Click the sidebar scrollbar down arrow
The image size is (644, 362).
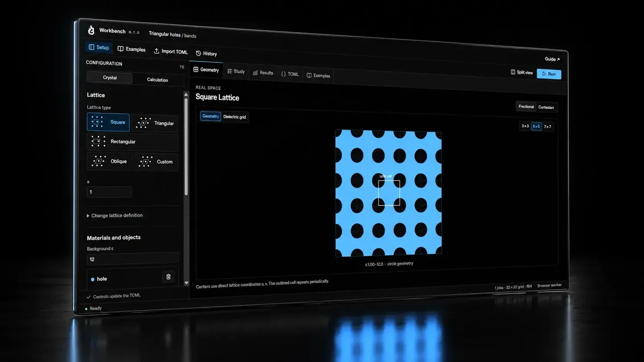tap(186, 283)
